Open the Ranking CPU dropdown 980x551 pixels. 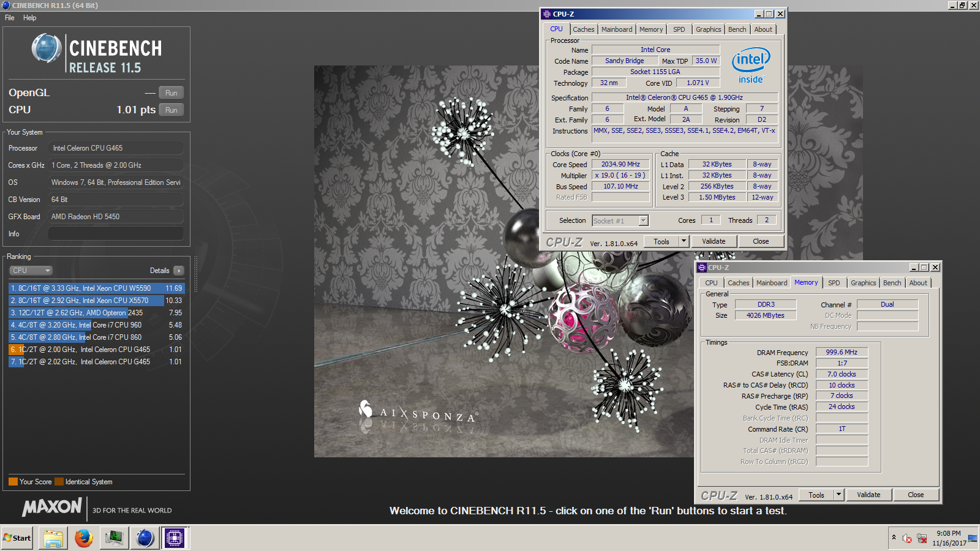(31, 271)
